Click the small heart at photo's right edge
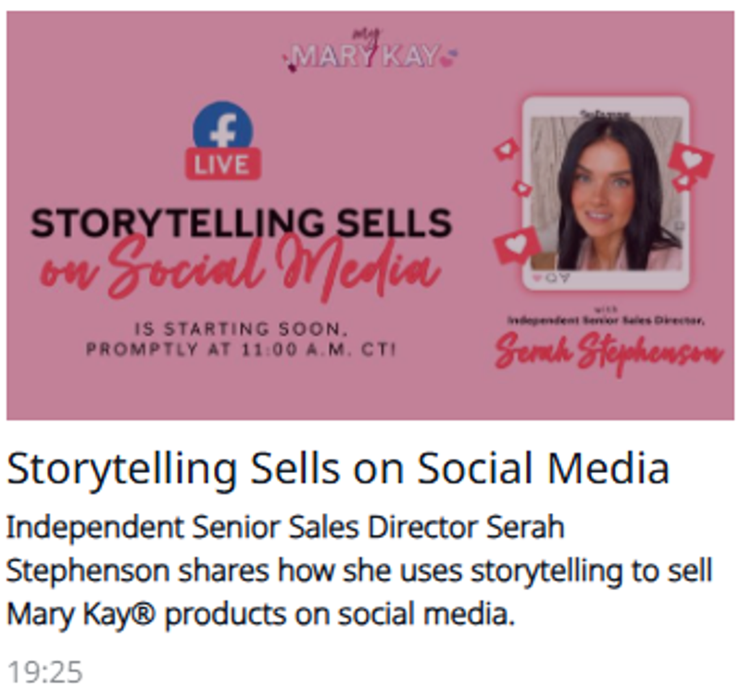The height and width of the screenshot is (700, 741). (684, 182)
